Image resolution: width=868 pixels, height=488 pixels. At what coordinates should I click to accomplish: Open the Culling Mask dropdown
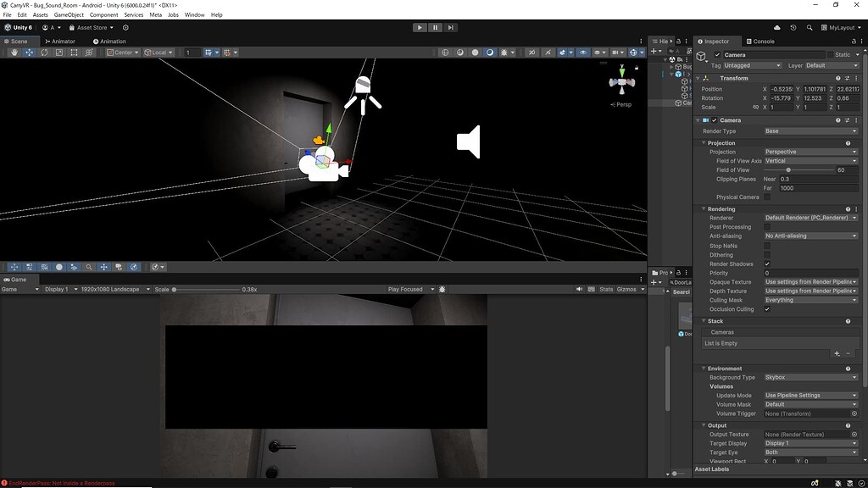tap(810, 299)
